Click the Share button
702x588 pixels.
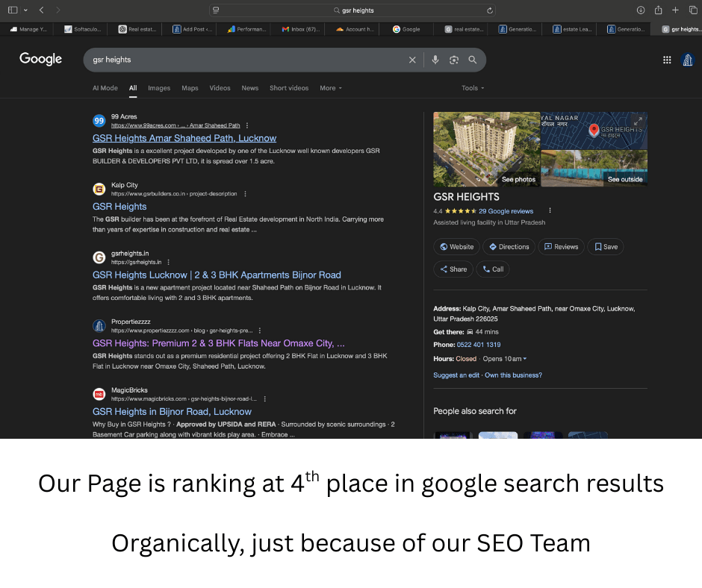(453, 269)
